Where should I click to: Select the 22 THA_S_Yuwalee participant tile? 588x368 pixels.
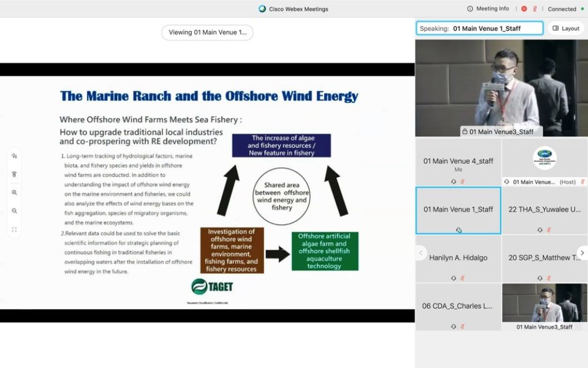point(544,210)
